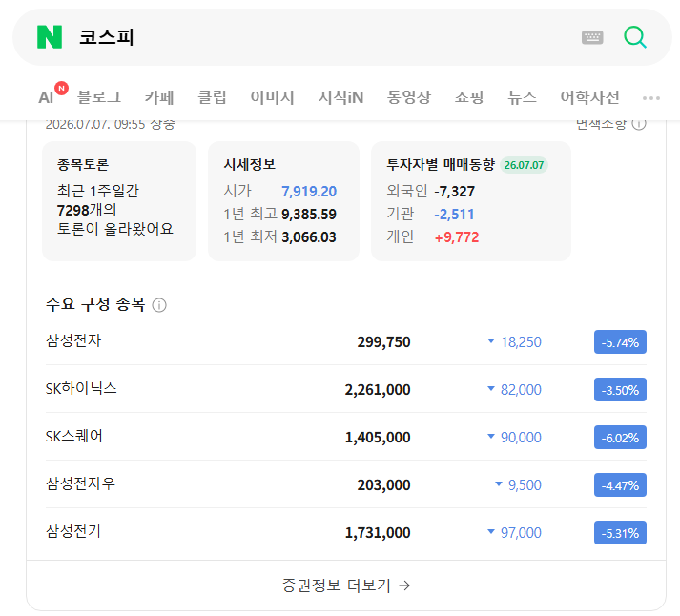The width and height of the screenshot is (680, 616).
Task: Open the 클립 tab
Action: point(212,97)
